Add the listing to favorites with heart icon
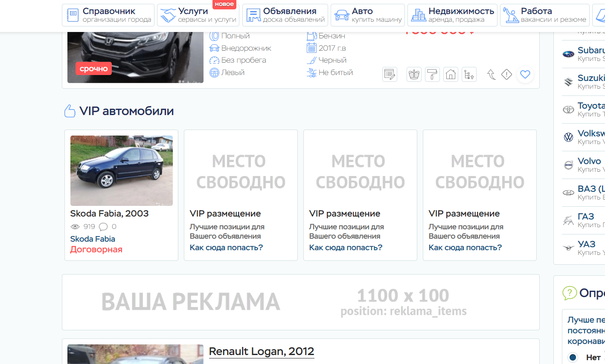The height and width of the screenshot is (364, 605). point(525,75)
